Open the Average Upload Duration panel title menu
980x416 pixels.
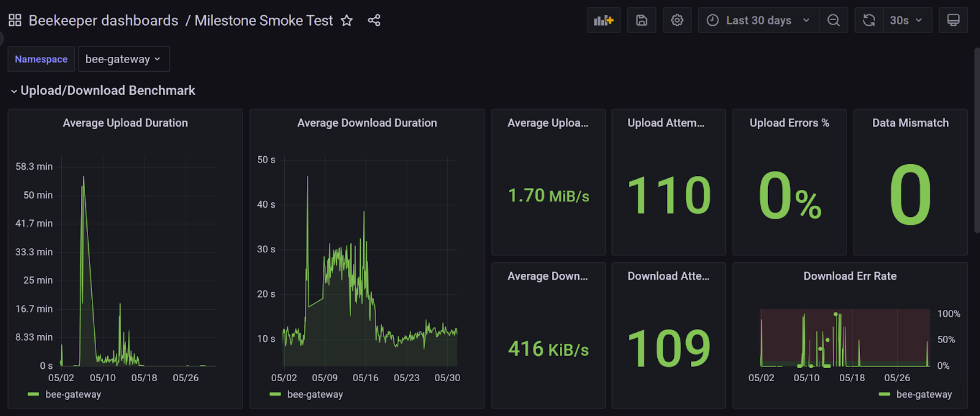click(x=125, y=123)
